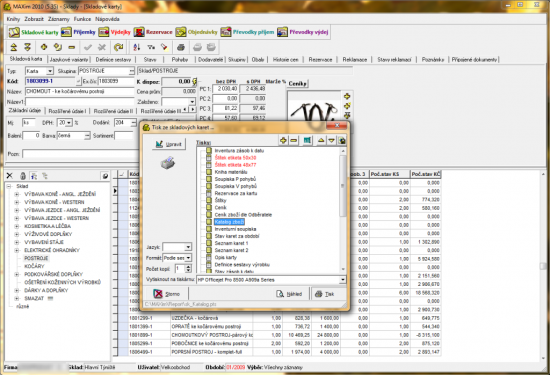Viewport: 550px width, 375px height.
Task: Click the teal columns icon in print dialog
Action: 307,140
